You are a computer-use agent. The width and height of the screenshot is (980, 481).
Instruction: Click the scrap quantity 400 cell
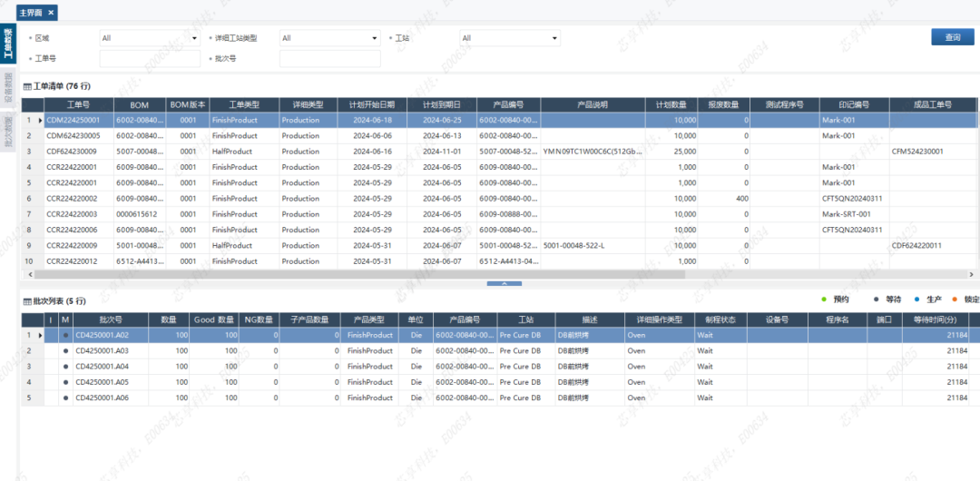[x=724, y=198]
